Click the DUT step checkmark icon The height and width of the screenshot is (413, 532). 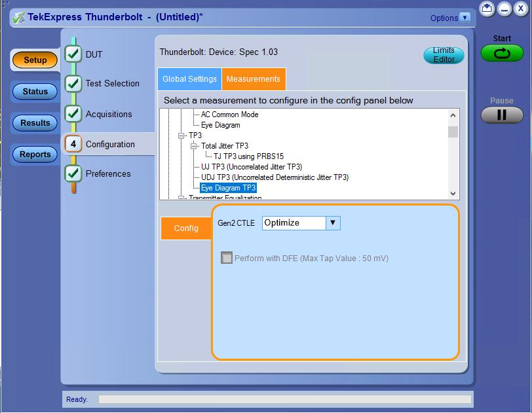click(73, 54)
